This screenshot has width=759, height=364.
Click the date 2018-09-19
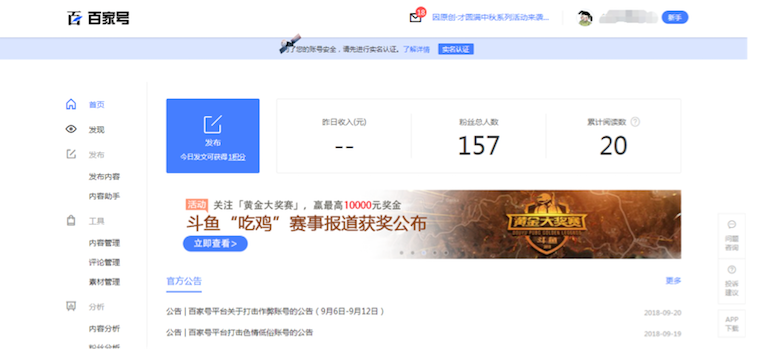(662, 334)
